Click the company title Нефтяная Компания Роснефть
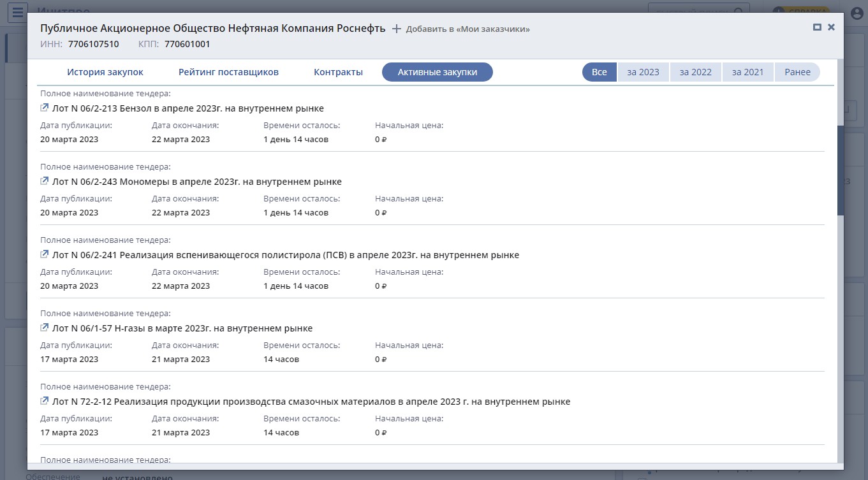Image resolution: width=868 pixels, height=480 pixels. [x=212, y=28]
